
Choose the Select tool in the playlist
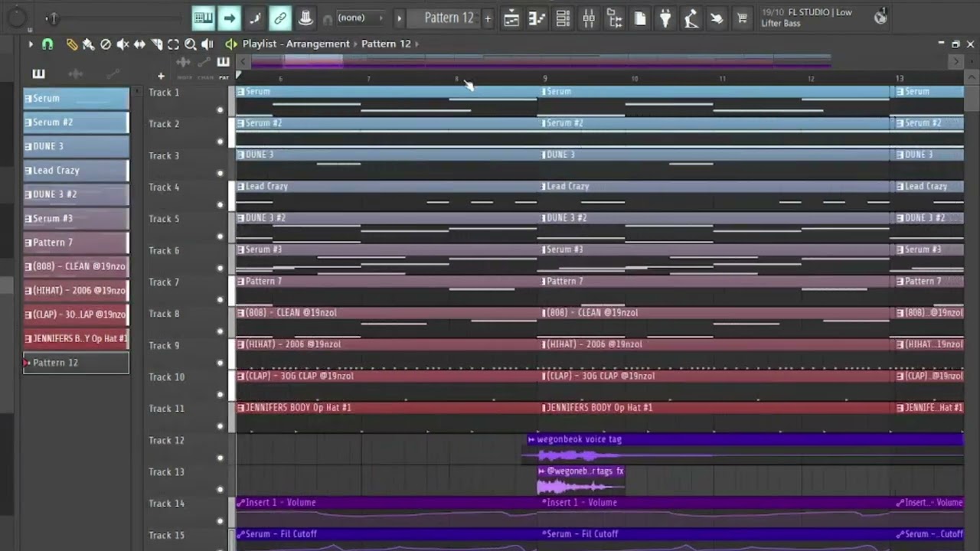pyautogui.click(x=173, y=44)
